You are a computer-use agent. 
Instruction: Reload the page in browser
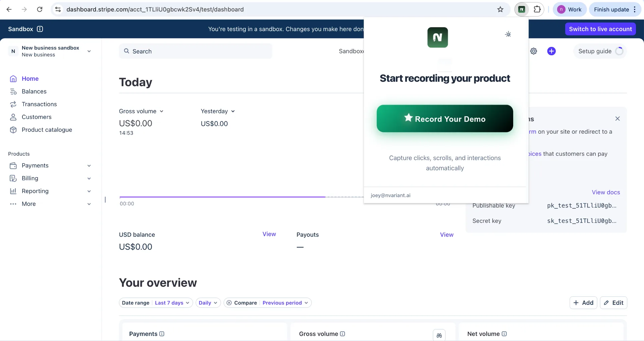(x=40, y=9)
